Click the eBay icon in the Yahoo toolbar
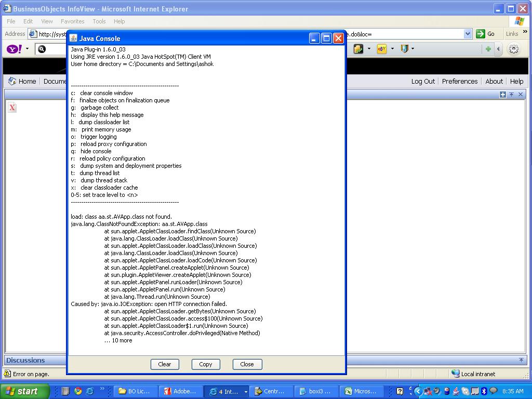 coord(382,49)
